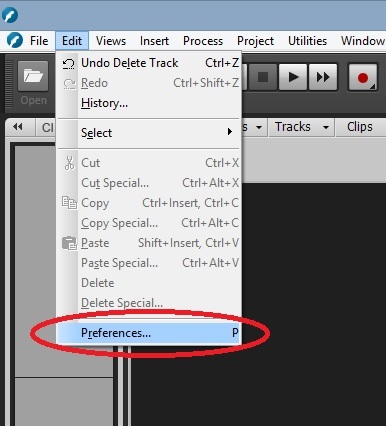This screenshot has width=386, height=426.
Task: Open the Project menu
Action: (255, 41)
